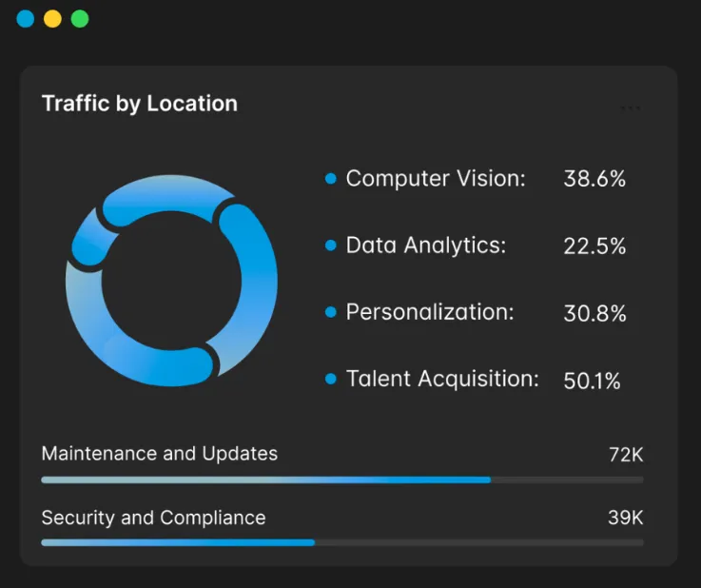Choose the Personalization legend entry
The image size is (701, 588).
(430, 312)
